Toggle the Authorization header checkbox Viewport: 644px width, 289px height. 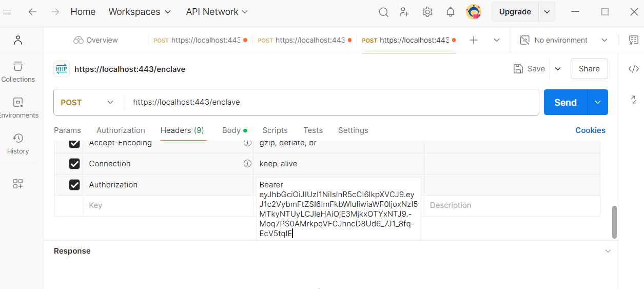74,185
